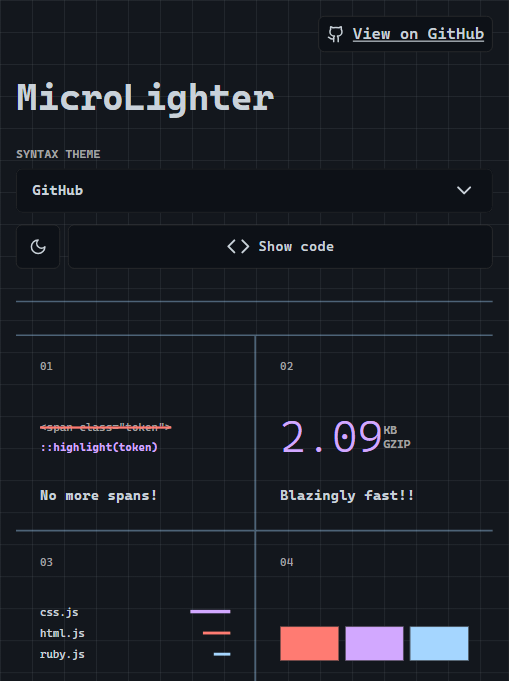
Task: Click the css.js file label
Action: pos(59,612)
